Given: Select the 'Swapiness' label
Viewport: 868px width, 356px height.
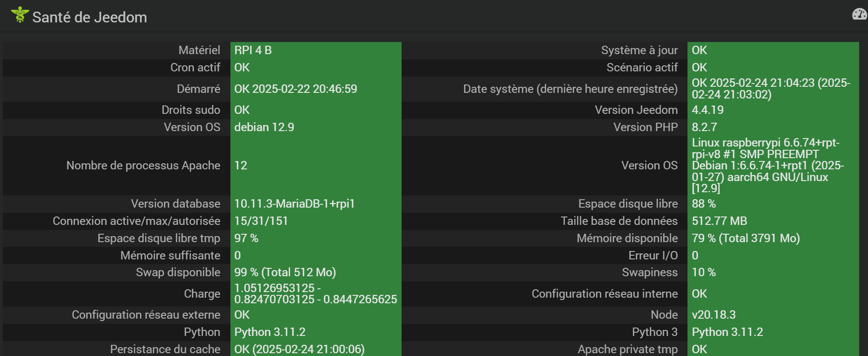Looking at the screenshot, I should [650, 272].
